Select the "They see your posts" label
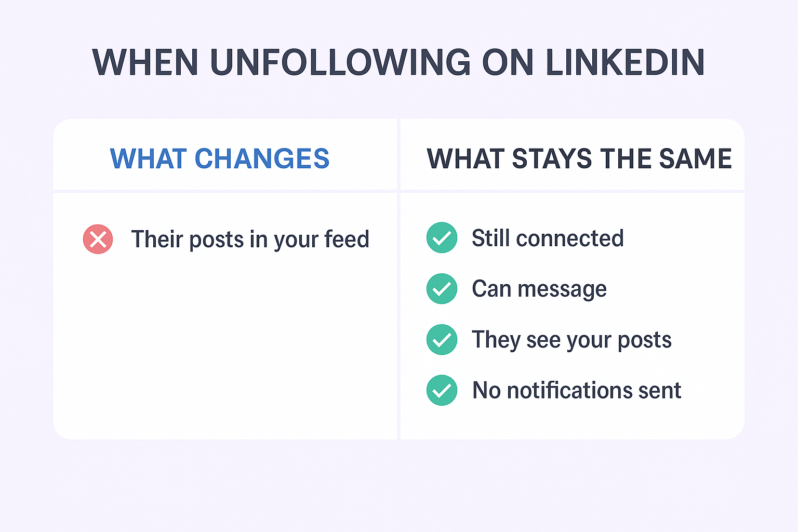 pyautogui.click(x=571, y=340)
